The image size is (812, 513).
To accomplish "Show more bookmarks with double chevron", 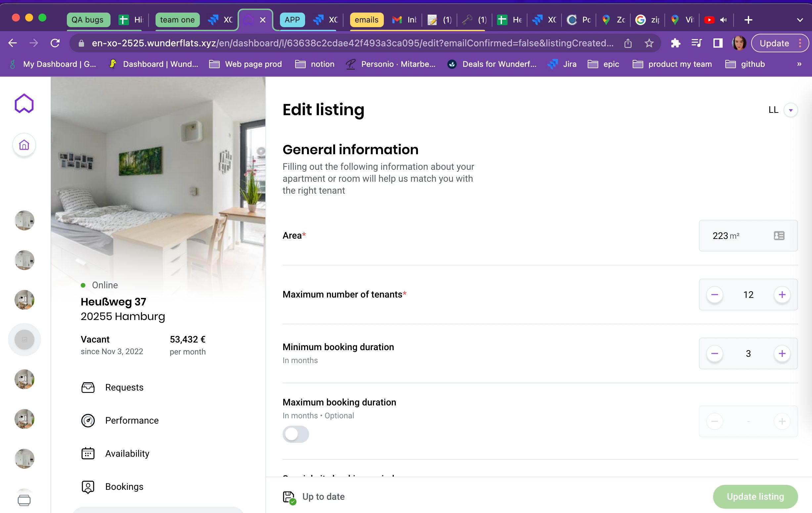I will coord(799,64).
